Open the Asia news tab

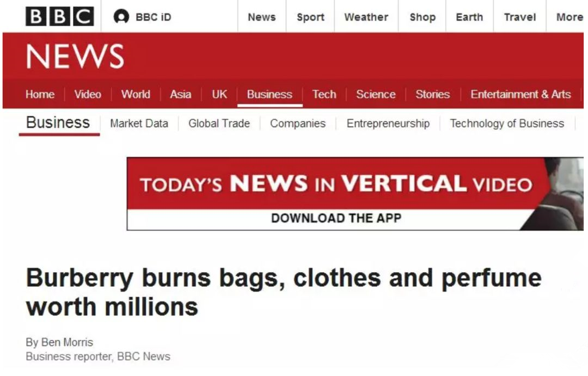tap(180, 94)
